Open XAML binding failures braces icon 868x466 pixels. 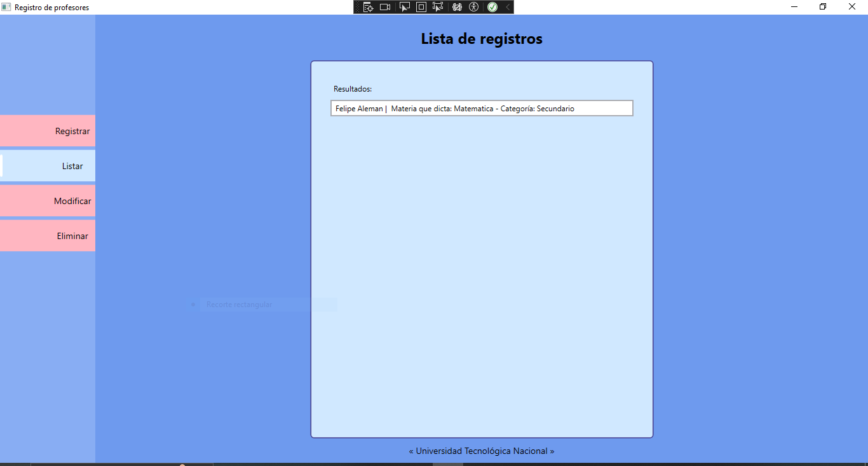(x=457, y=7)
